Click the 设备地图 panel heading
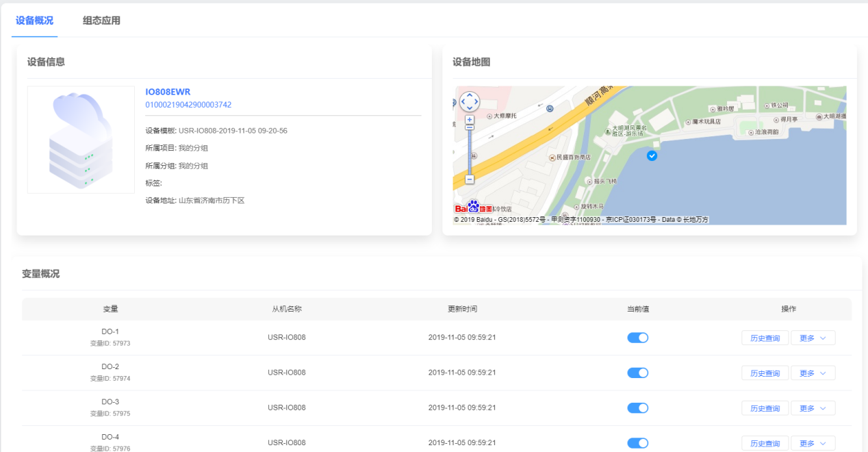The height and width of the screenshot is (452, 868). click(x=472, y=62)
